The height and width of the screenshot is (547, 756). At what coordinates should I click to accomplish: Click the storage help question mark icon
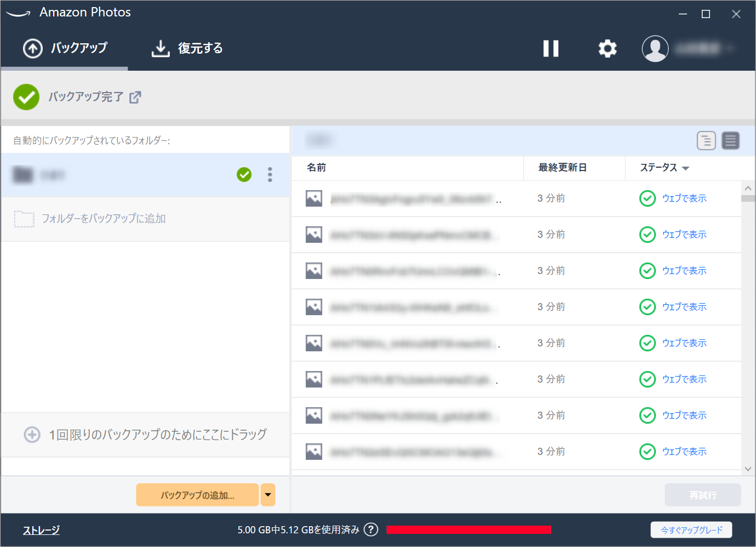point(371,529)
